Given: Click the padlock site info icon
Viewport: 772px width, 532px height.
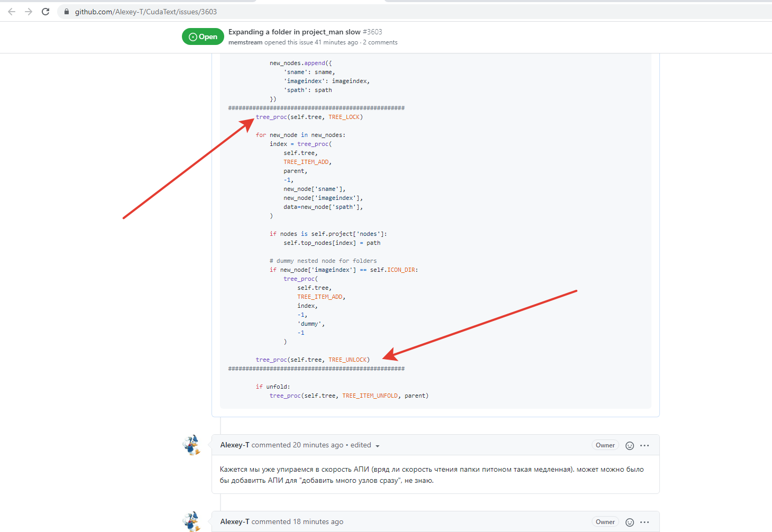Looking at the screenshot, I should pos(66,12).
